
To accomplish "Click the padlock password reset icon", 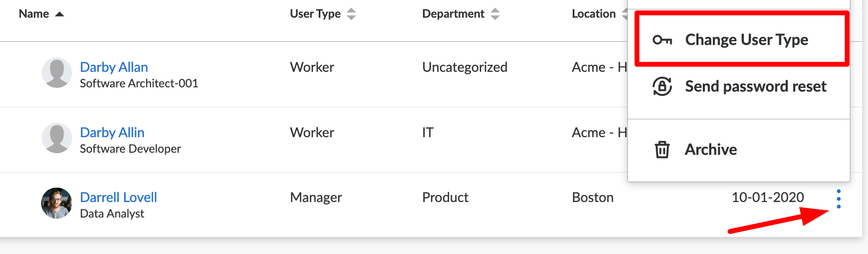I will 662,86.
